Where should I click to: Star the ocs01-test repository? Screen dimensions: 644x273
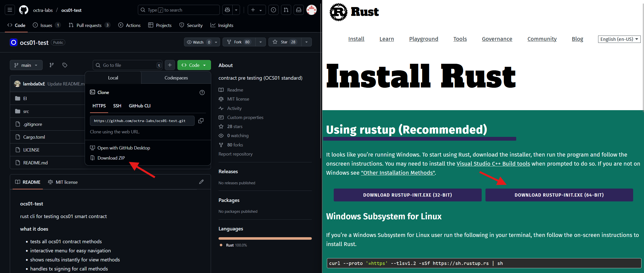pyautogui.click(x=285, y=42)
